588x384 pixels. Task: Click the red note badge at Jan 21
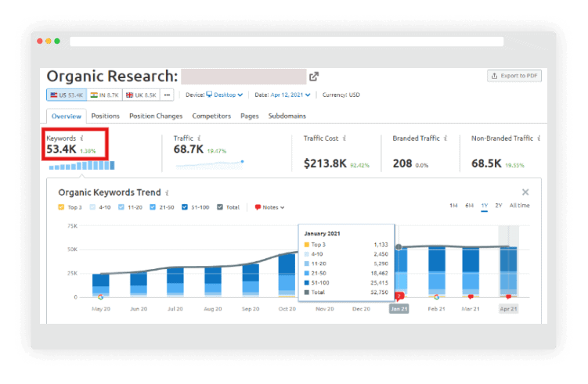point(399,296)
